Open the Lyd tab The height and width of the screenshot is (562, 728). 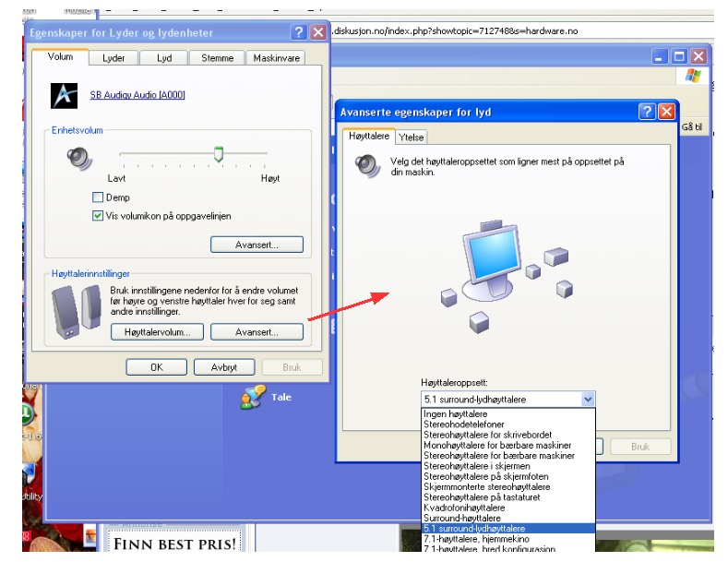click(x=164, y=58)
